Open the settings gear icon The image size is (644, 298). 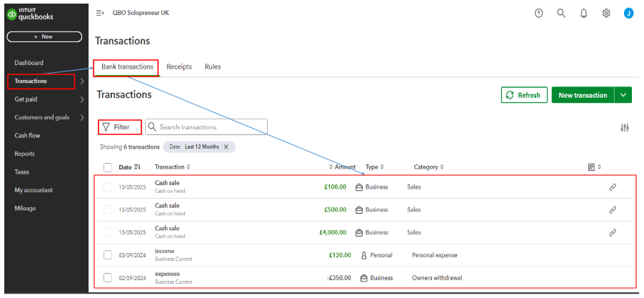606,13
